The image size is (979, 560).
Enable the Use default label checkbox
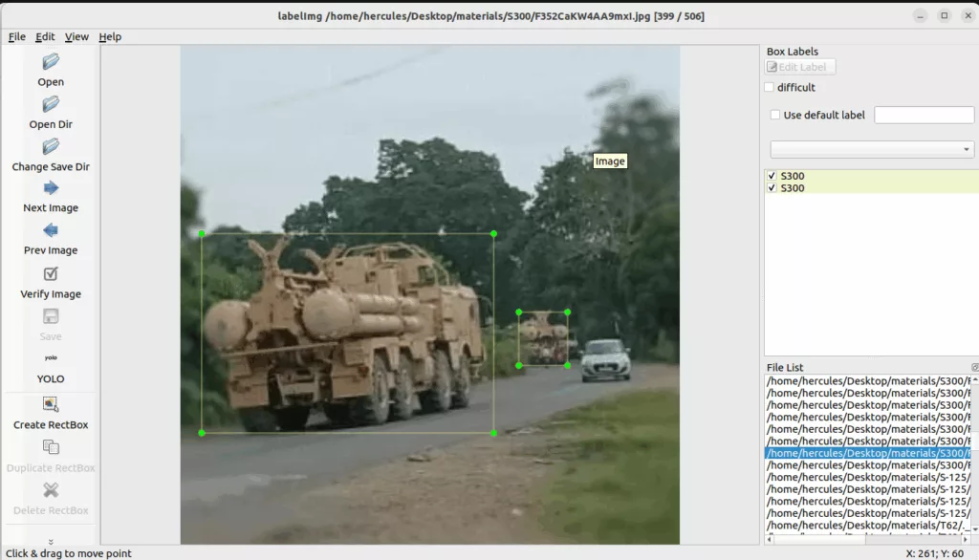tap(775, 115)
